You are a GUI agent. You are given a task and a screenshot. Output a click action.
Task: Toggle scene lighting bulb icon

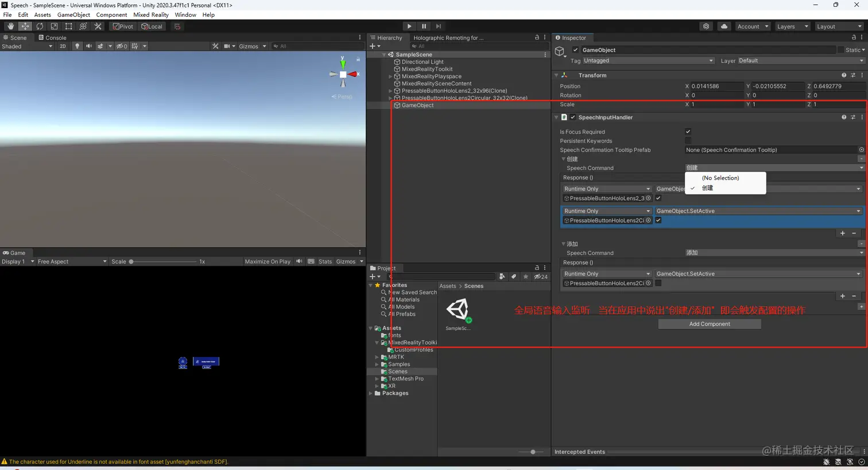[x=77, y=46]
